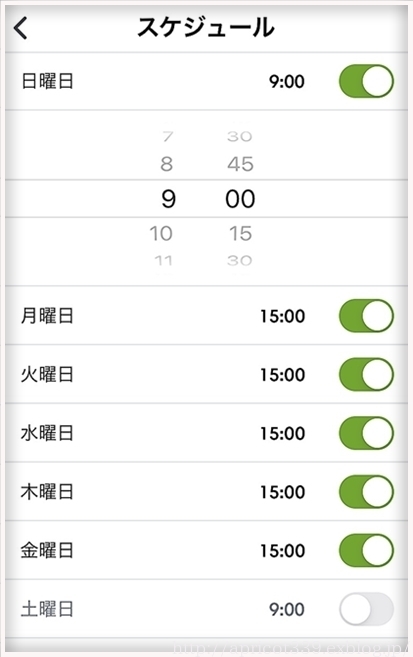
Task: Tap the 水曜日 row label
Action: click(47, 433)
